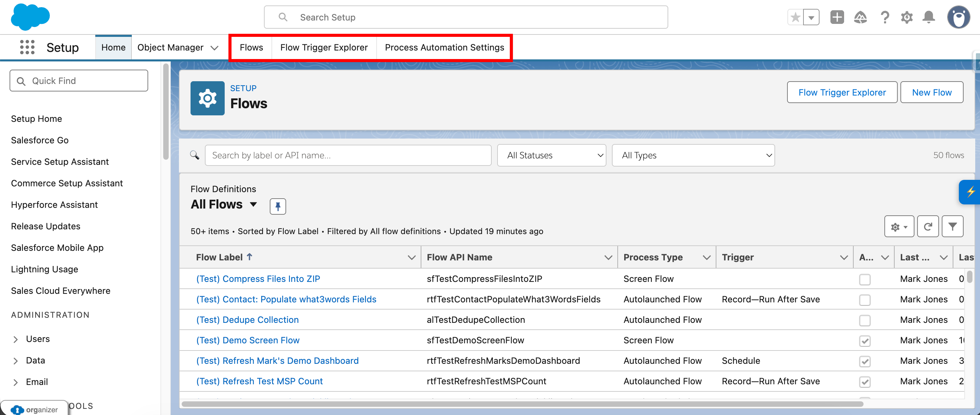980x415 pixels.
Task: Click the lightning bolt side panel icon
Action: 971,192
